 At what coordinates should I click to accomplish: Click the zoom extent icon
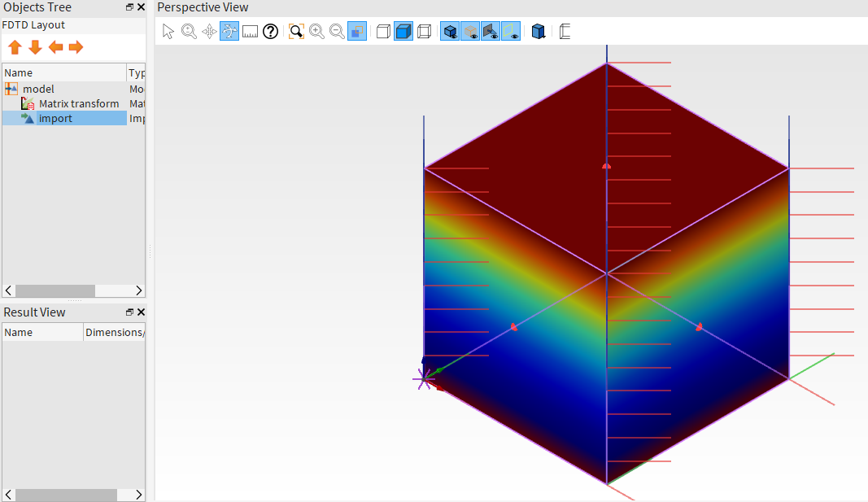296,32
